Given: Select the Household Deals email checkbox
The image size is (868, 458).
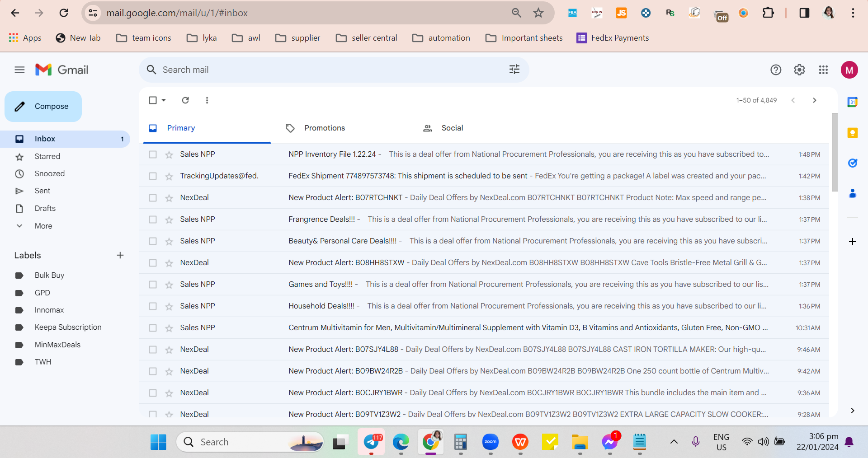Looking at the screenshot, I should click(x=153, y=306).
